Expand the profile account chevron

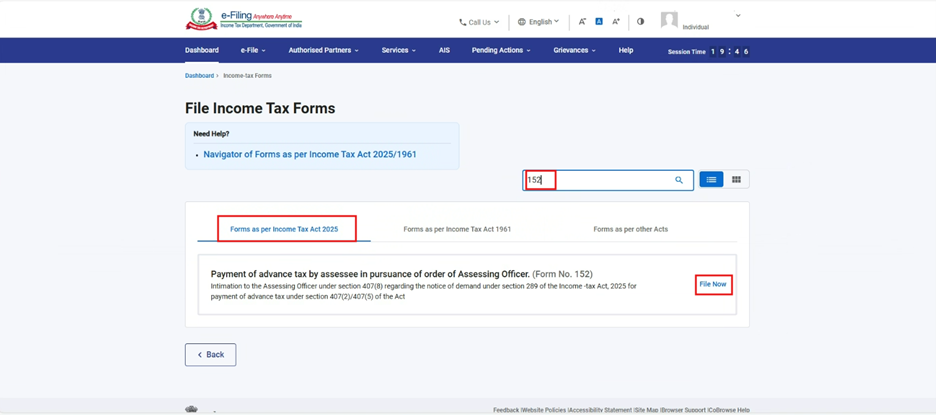[738, 15]
